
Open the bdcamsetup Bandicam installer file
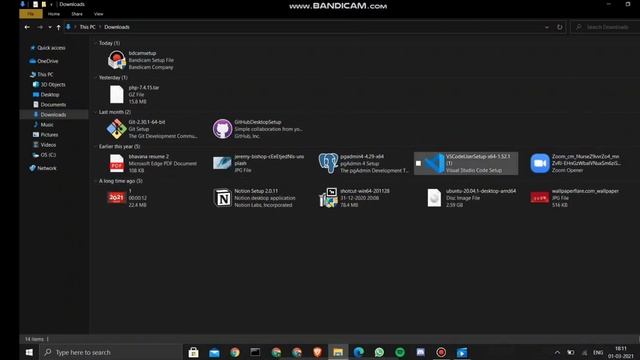[141, 60]
